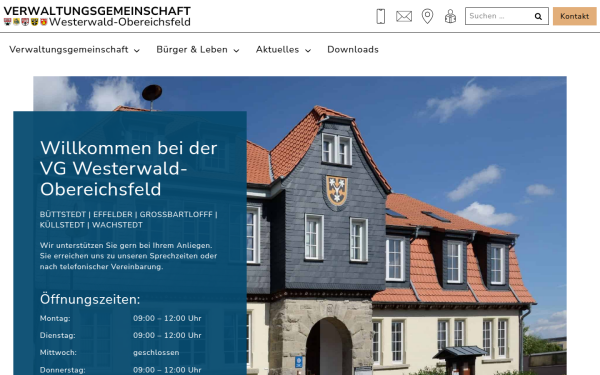The height and width of the screenshot is (375, 600).
Task: Open the email envelope icon
Action: point(404,16)
